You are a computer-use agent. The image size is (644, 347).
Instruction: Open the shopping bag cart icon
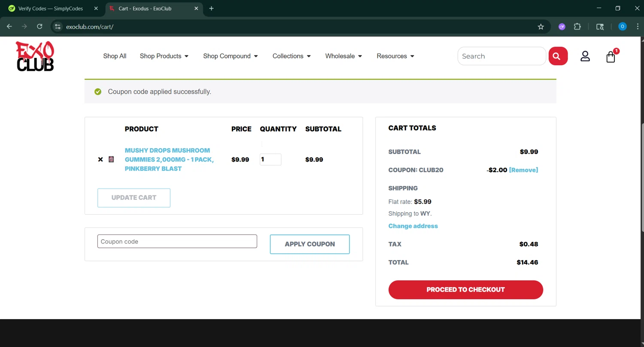click(x=611, y=57)
